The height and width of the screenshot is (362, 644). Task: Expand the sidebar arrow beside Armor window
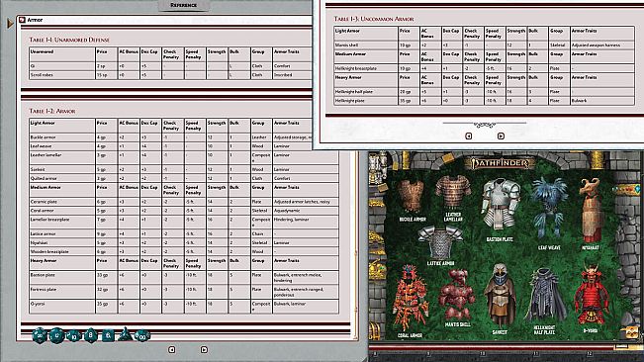(10, 24)
